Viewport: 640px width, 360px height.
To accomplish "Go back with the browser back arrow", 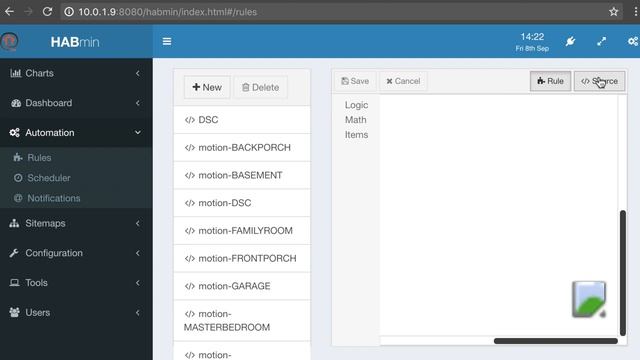I will (x=9, y=11).
